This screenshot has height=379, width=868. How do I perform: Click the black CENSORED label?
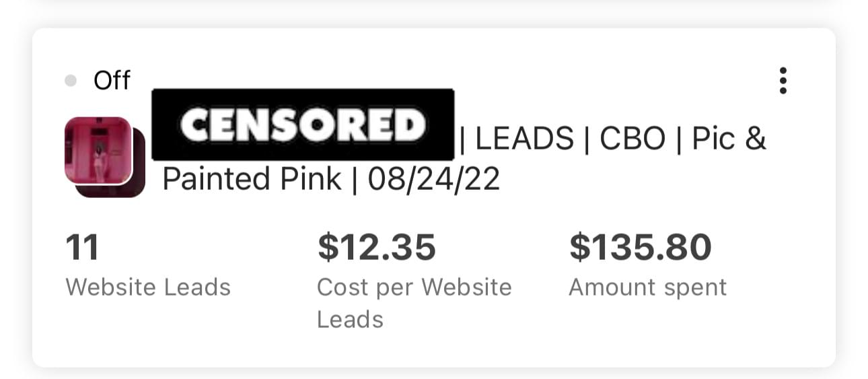coord(303,125)
